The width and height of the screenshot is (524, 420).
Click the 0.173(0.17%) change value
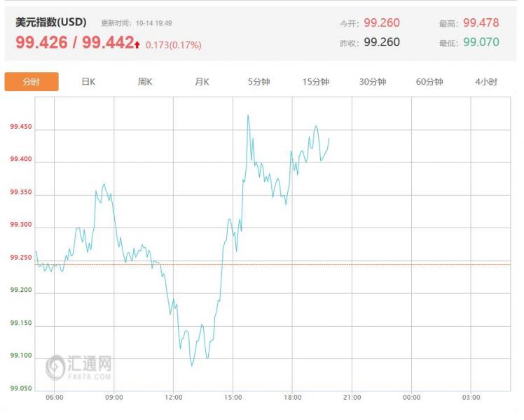coord(173,45)
